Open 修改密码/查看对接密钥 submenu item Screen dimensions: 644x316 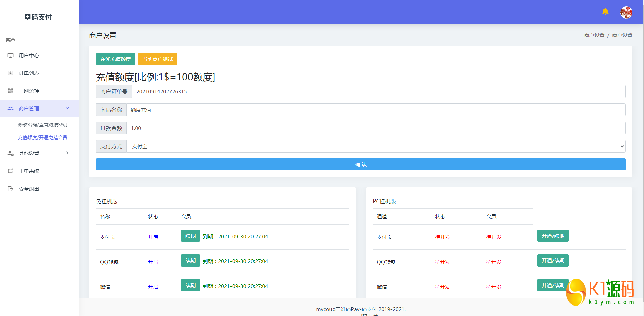point(43,125)
